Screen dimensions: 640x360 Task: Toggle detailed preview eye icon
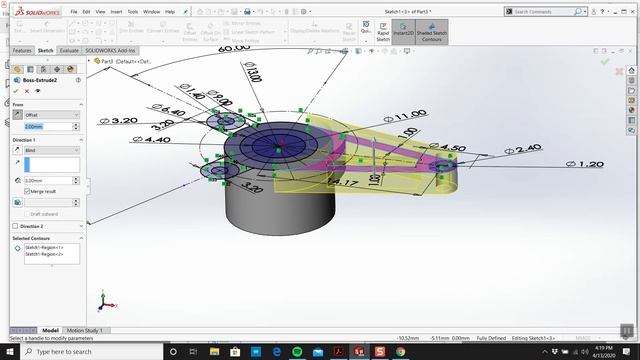pyautogui.click(x=38, y=91)
